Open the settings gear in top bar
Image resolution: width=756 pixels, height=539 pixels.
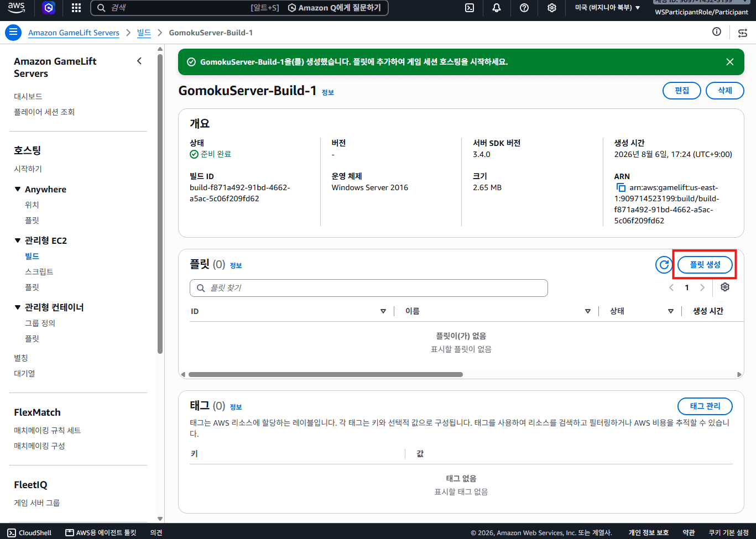[552, 8]
